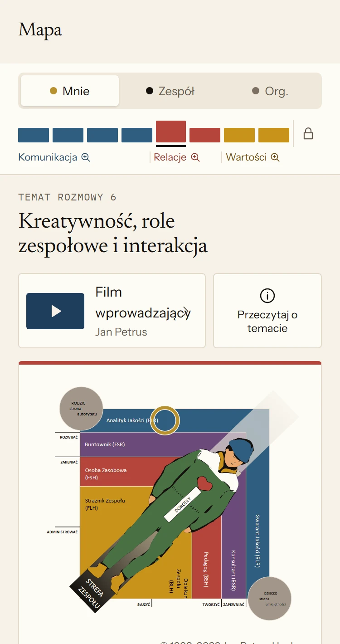
Task: Select the Mnie tab
Action: point(70,91)
